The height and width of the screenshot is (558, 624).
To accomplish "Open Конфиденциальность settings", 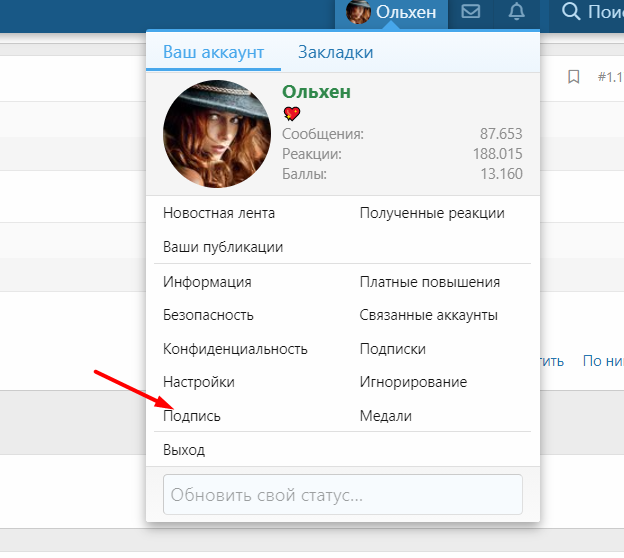I will coord(235,349).
